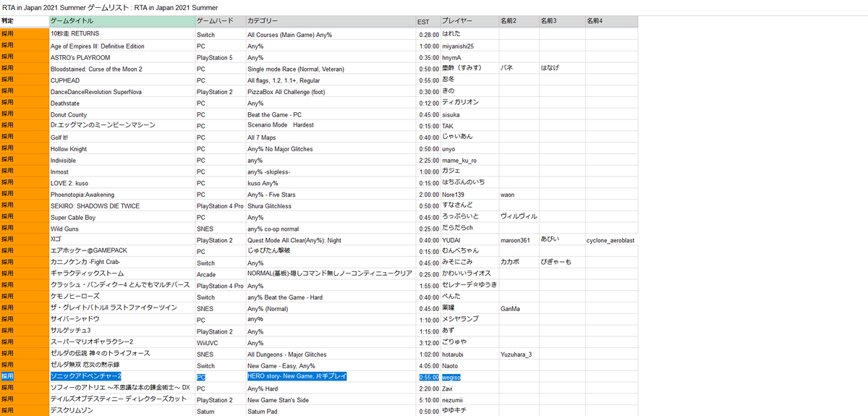Click the ケモノヒーローズ title cell

122,297
